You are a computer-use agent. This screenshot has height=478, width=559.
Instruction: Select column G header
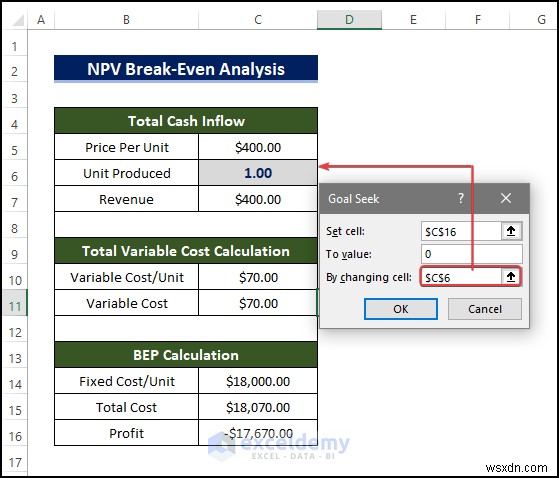[534, 20]
